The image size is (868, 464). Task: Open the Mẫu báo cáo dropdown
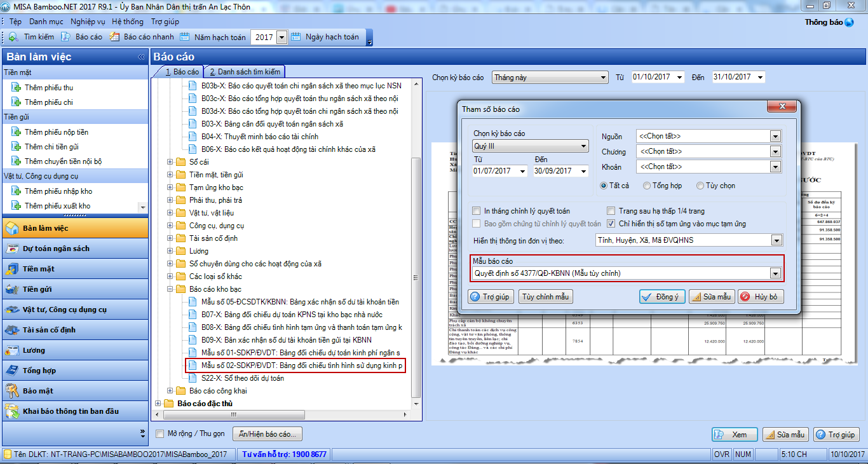pos(775,273)
